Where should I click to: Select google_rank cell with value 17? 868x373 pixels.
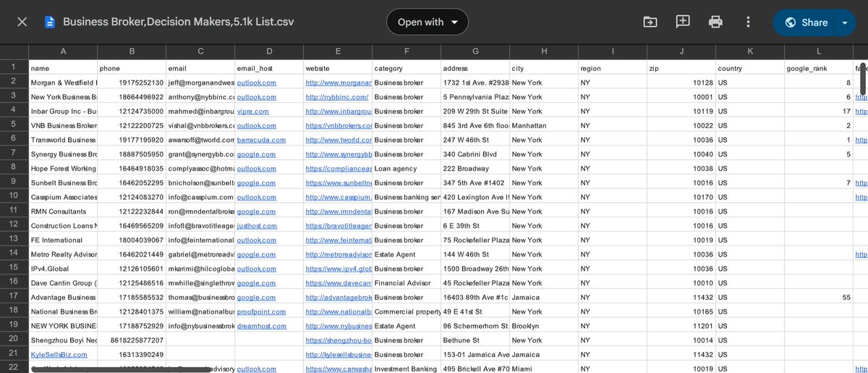coord(819,112)
